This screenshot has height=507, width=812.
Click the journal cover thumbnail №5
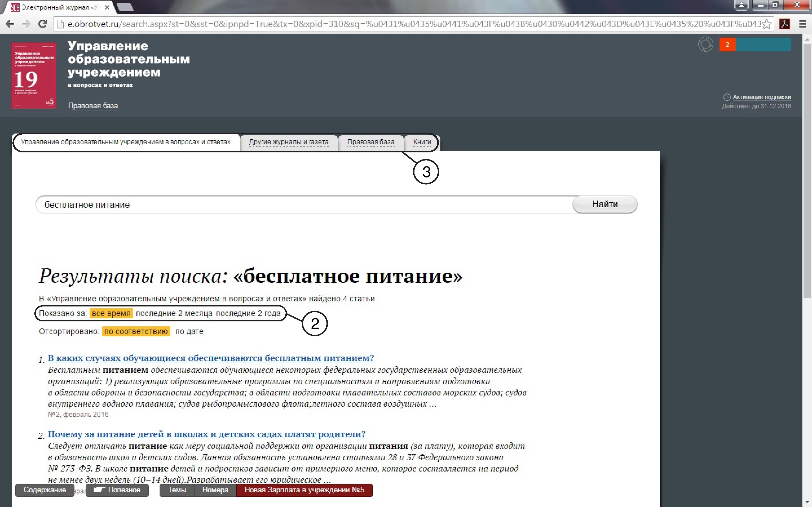point(34,75)
